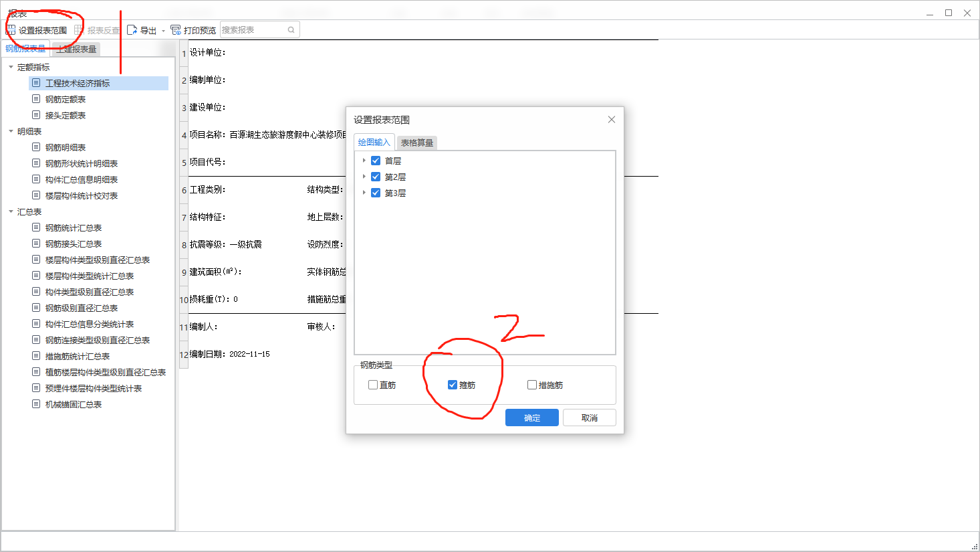
Task: Open the 钢筋定额表 report
Action: pos(66,99)
